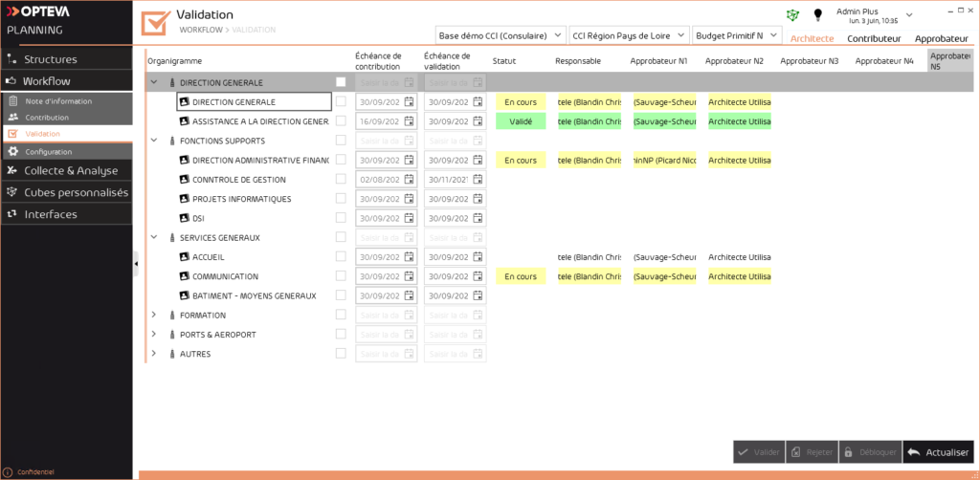Click the green network cube icon
The image size is (980, 480).
coord(791,15)
